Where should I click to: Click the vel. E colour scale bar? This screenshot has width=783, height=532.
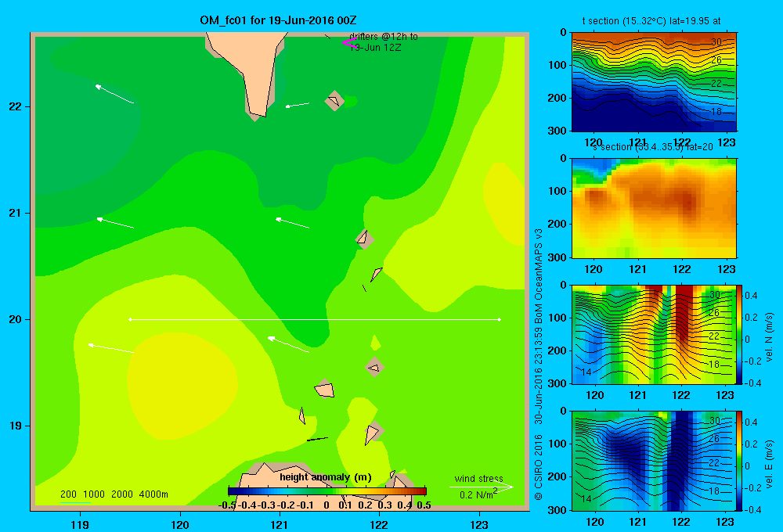point(740,461)
